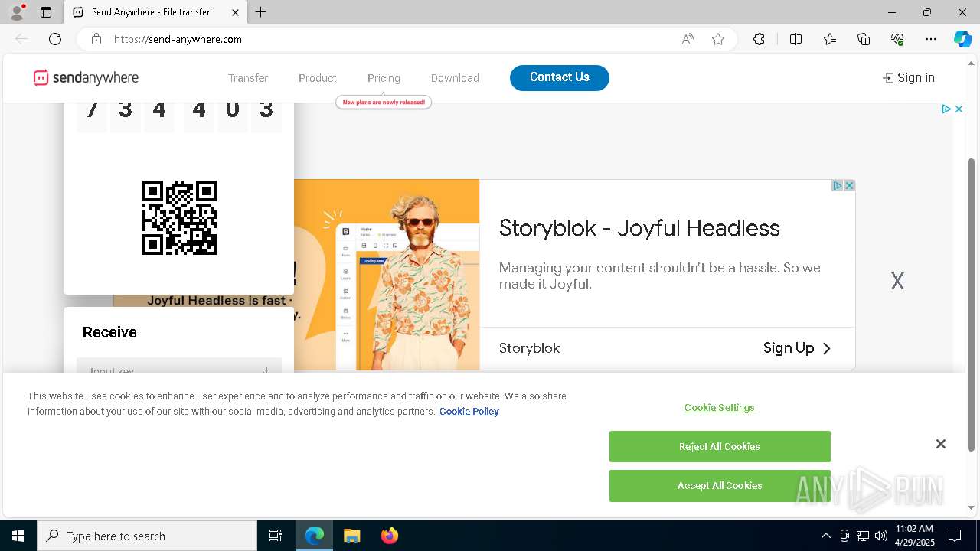980x551 pixels.
Task: Open browser Extensions icon
Action: (x=759, y=39)
